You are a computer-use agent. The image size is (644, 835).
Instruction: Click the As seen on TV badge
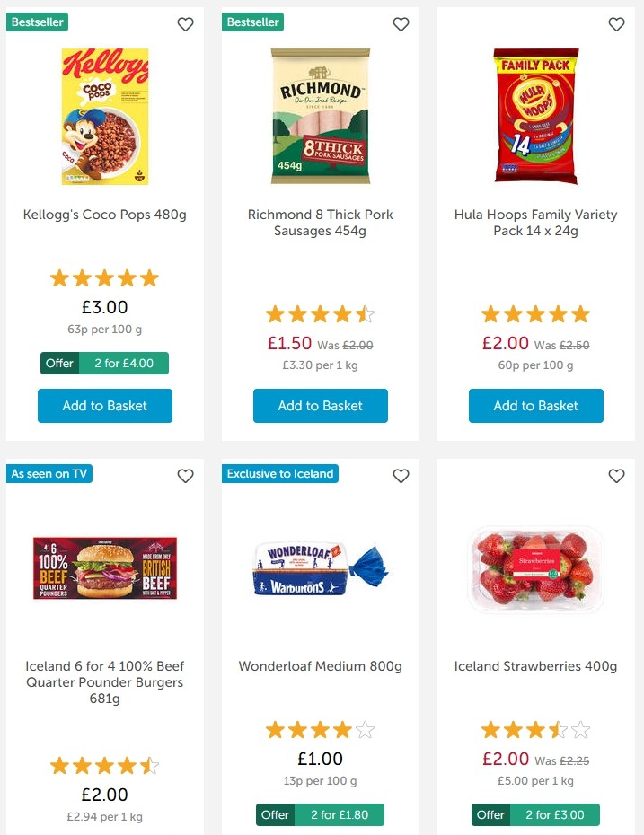[49, 472]
